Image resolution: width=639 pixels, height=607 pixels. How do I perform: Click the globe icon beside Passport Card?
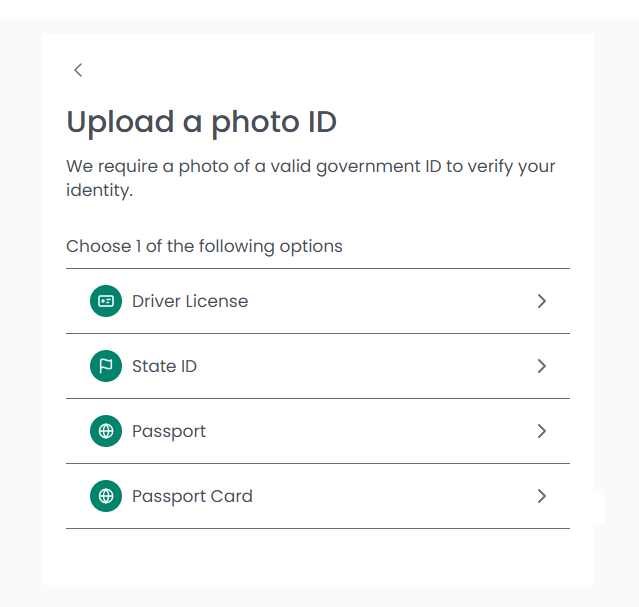click(x=106, y=496)
